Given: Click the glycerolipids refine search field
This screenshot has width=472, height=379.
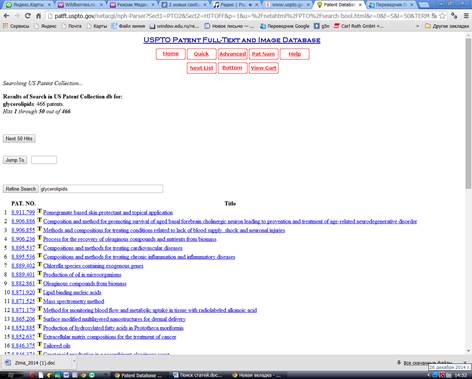Looking at the screenshot, I should point(101,189).
